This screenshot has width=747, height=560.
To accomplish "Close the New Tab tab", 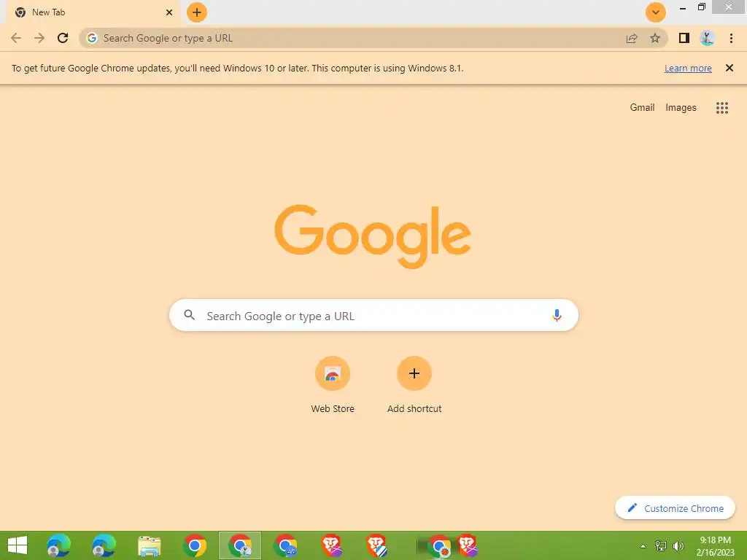I will pos(169,12).
